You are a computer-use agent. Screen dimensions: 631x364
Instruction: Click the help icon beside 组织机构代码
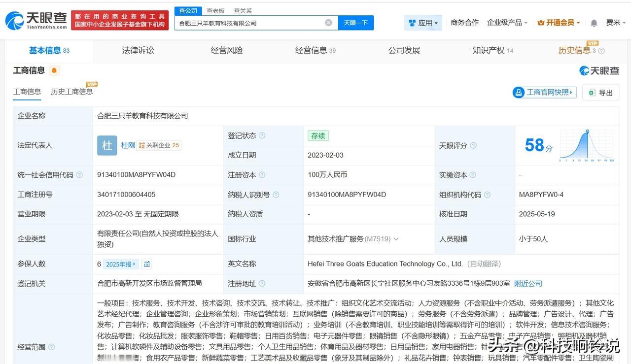(487, 195)
